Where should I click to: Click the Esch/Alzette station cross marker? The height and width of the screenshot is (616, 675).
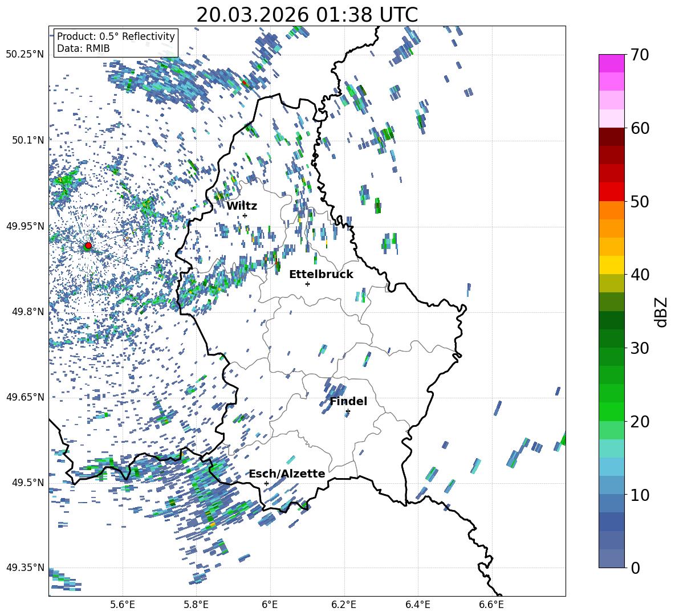(266, 483)
